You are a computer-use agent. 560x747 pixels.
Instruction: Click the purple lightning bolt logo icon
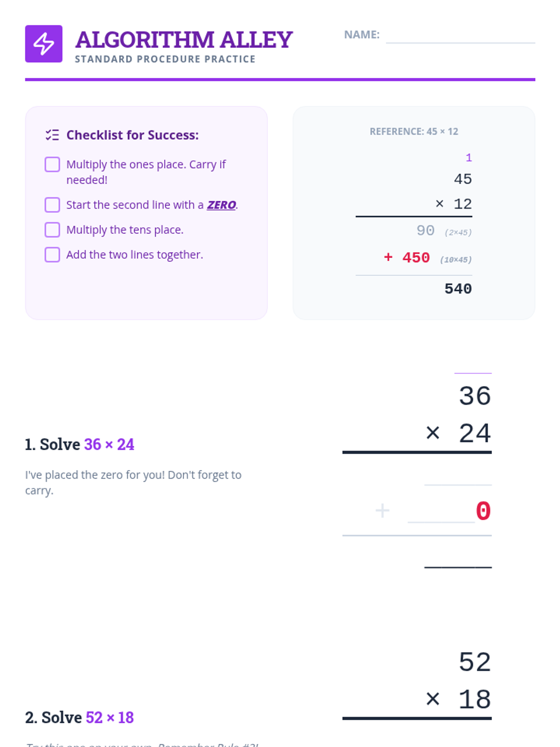tap(43, 44)
